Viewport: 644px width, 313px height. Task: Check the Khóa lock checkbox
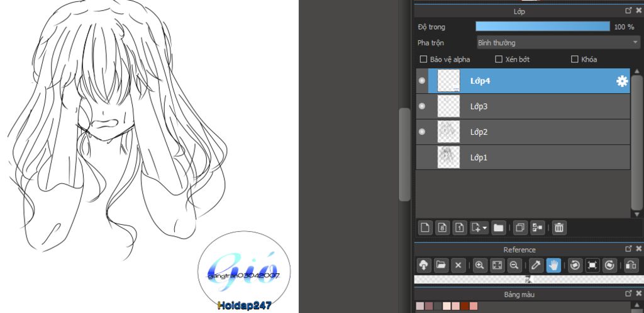pos(574,59)
